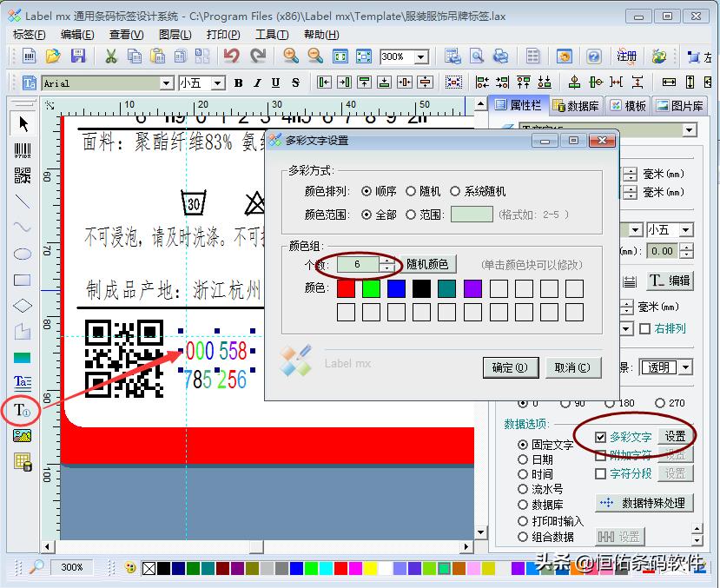Apply bold formatting to selected text
This screenshot has height=588, width=720.
(x=237, y=83)
